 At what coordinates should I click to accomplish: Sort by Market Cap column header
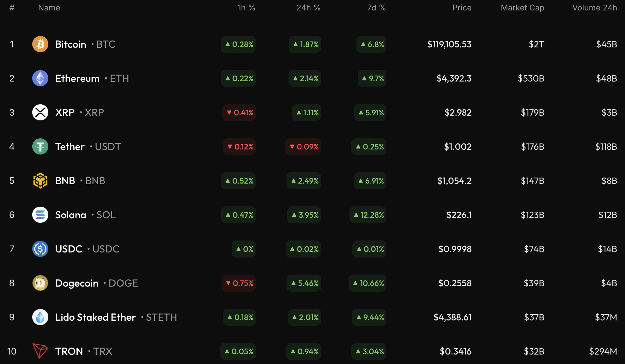(x=522, y=8)
